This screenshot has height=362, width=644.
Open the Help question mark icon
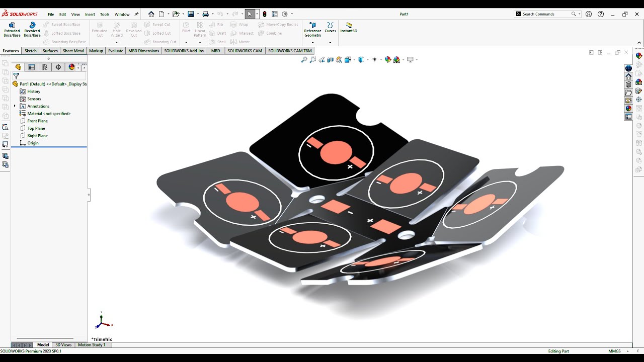click(601, 14)
